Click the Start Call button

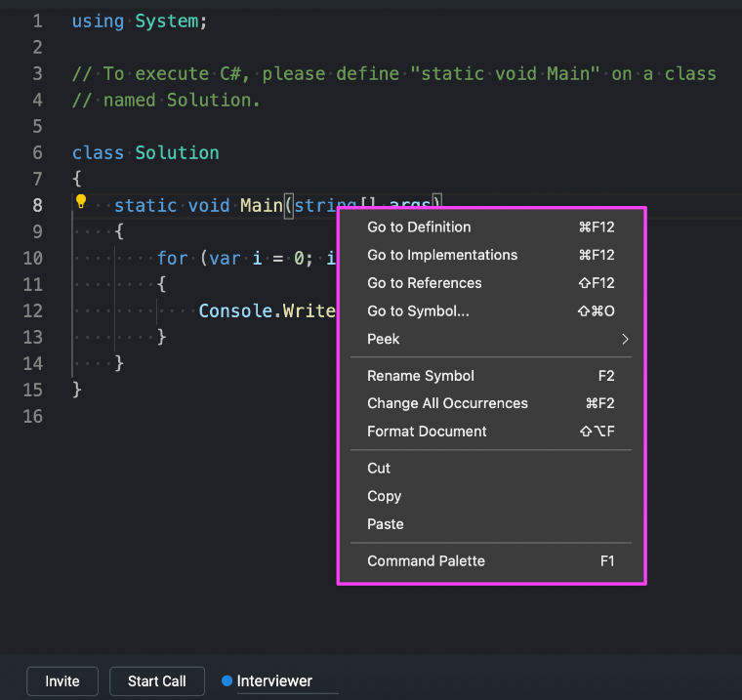156,680
